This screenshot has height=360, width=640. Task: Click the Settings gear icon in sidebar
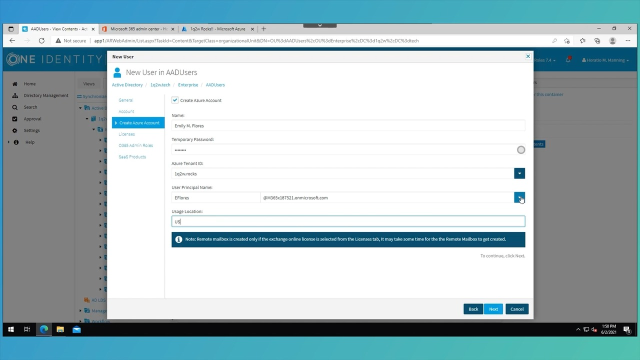[15, 131]
